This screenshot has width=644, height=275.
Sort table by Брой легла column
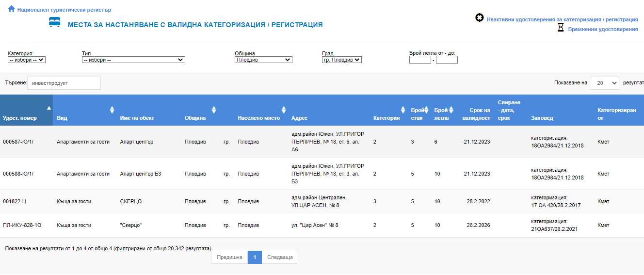pos(451,110)
